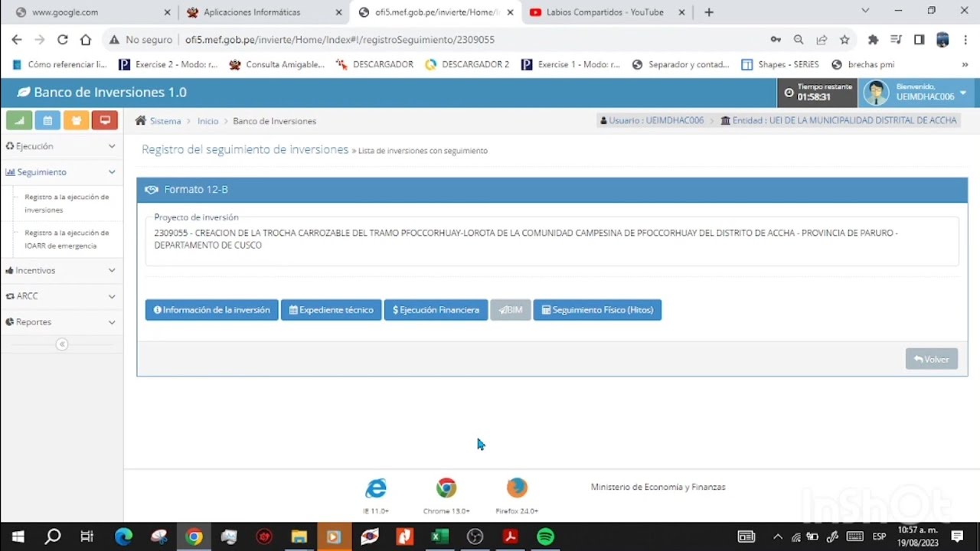Image resolution: width=980 pixels, height=551 pixels.
Task: Click the Volver button
Action: coord(932,359)
